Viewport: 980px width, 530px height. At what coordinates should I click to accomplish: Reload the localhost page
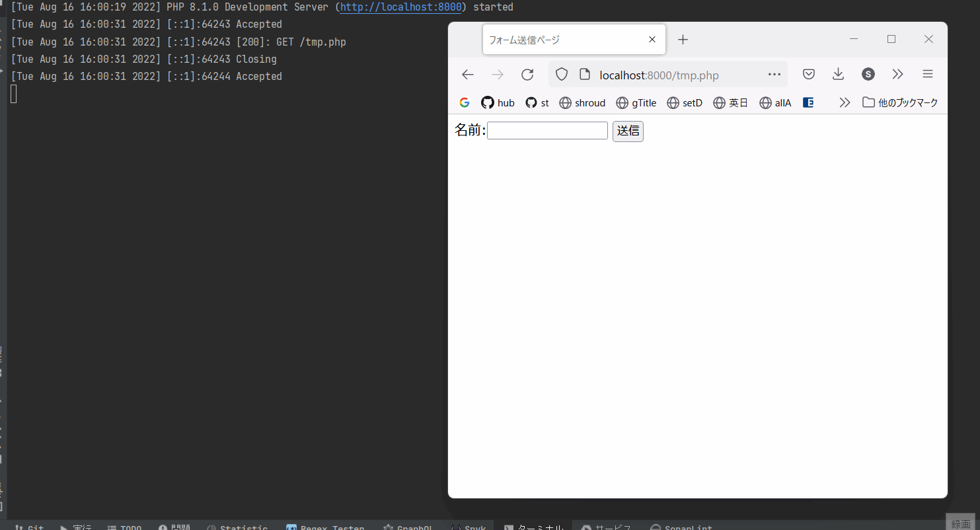pyautogui.click(x=527, y=75)
